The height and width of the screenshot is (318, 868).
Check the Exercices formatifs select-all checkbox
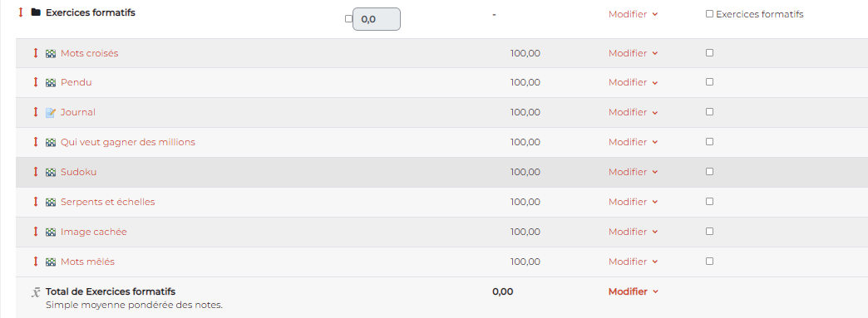click(x=710, y=14)
